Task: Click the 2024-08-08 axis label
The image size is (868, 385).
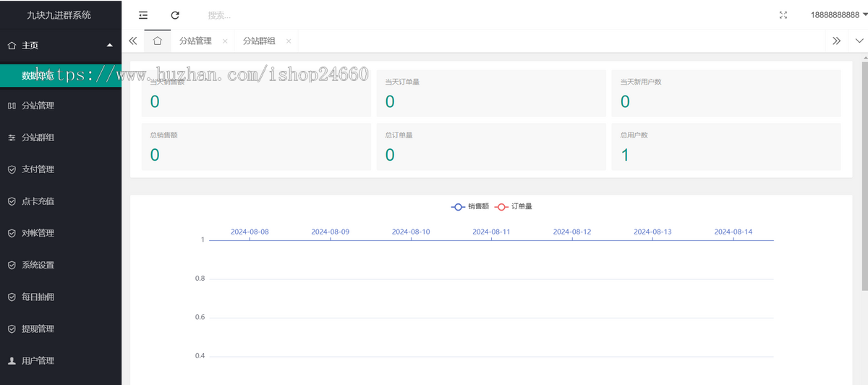Action: [250, 232]
